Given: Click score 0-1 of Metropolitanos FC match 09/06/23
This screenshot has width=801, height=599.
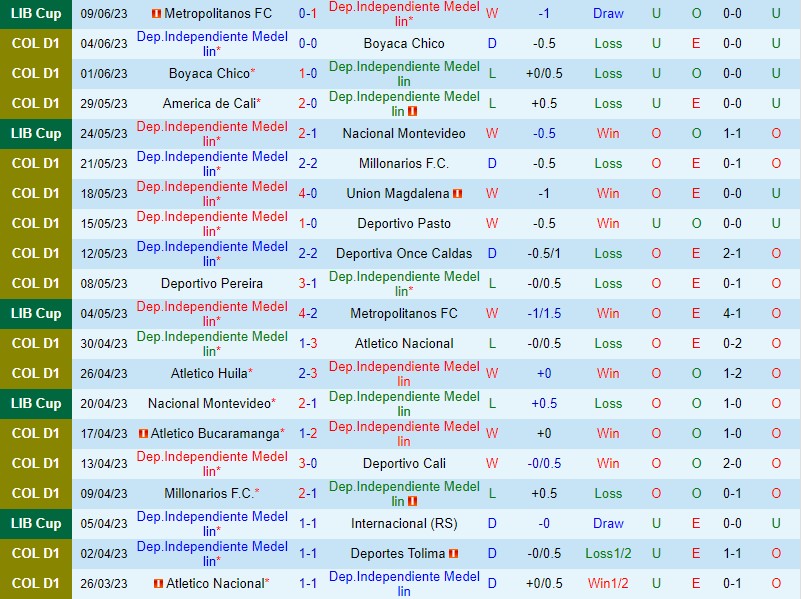Looking at the screenshot, I should click(x=308, y=14).
